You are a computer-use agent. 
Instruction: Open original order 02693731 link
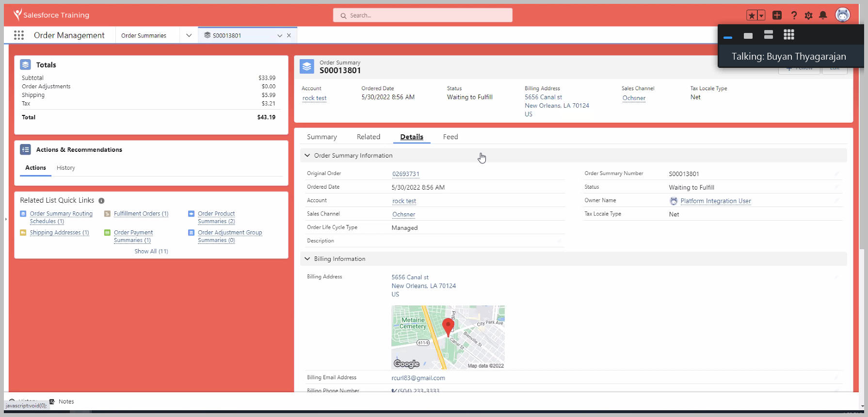click(406, 174)
